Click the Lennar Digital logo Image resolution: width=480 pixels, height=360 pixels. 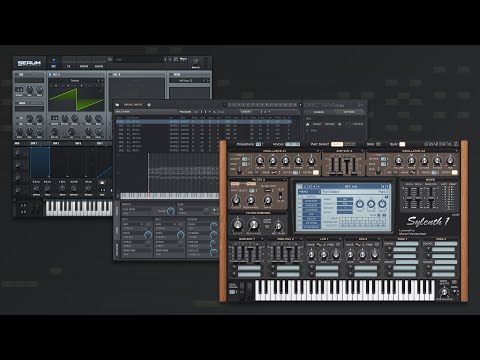pos(442,144)
